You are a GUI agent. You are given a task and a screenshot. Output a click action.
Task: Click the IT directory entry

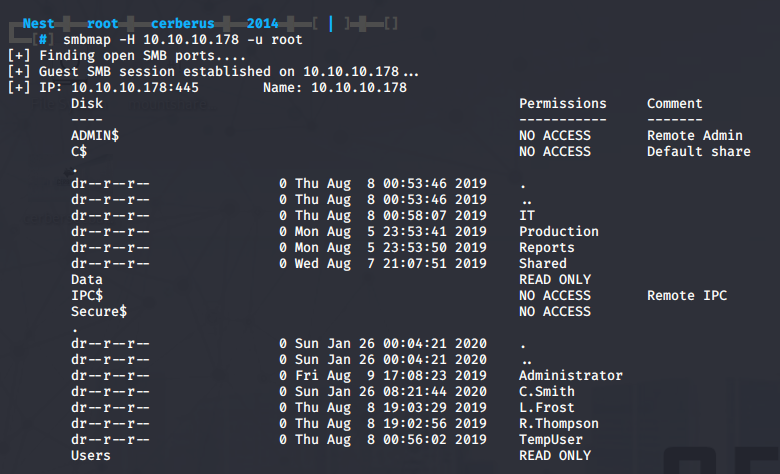527,215
